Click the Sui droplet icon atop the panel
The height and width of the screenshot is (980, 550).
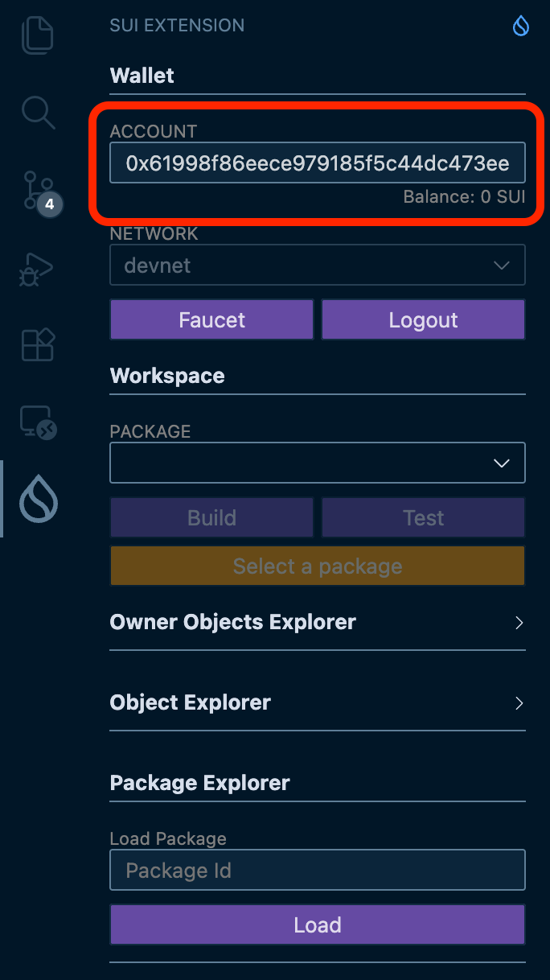tap(520, 26)
